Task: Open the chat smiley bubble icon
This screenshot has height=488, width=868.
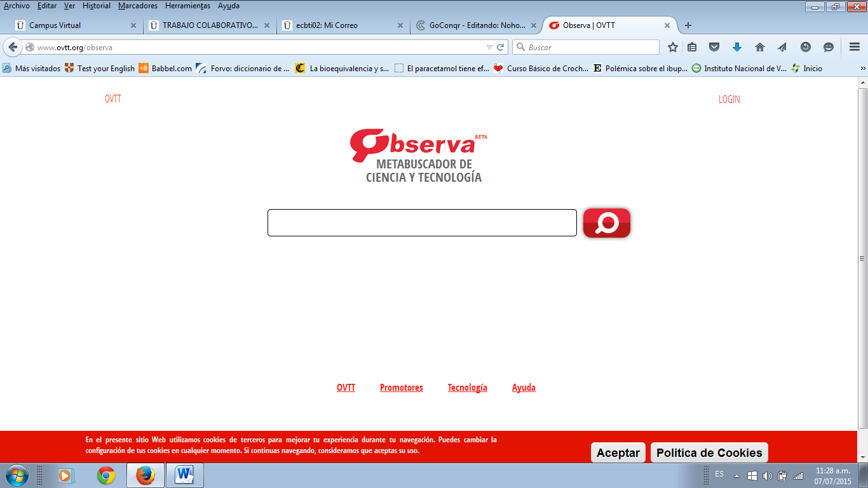Action: pos(829,47)
